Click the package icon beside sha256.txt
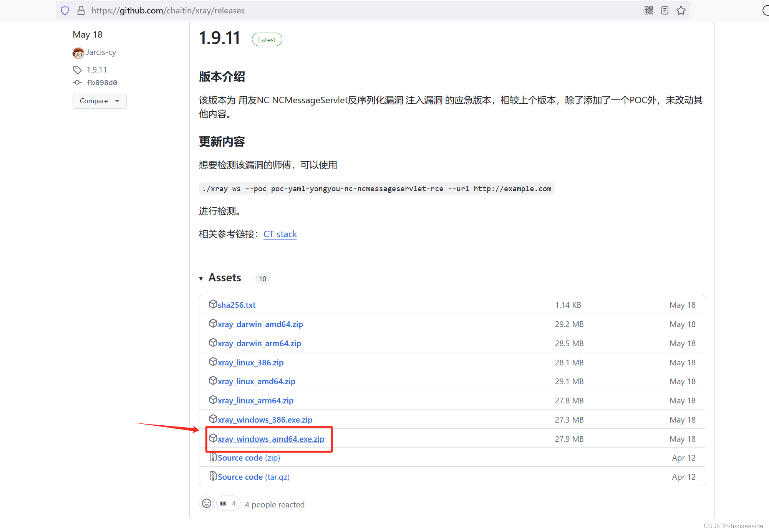 click(213, 304)
